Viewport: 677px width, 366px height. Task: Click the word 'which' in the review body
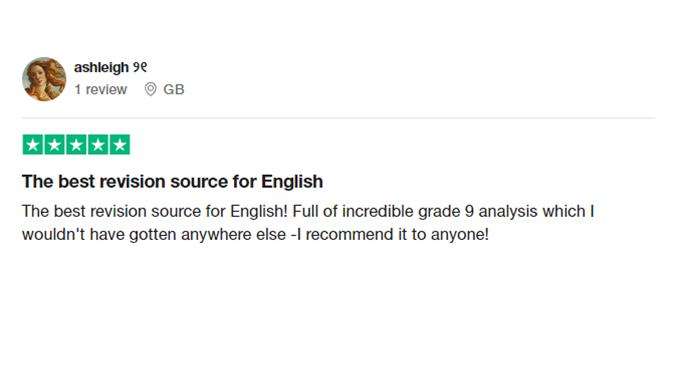pyautogui.click(x=563, y=211)
